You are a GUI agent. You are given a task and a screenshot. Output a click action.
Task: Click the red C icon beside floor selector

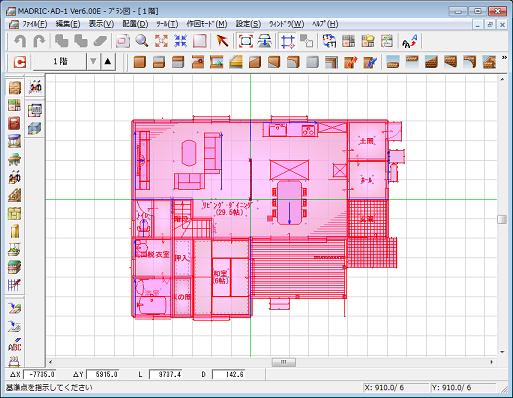(x=20, y=62)
